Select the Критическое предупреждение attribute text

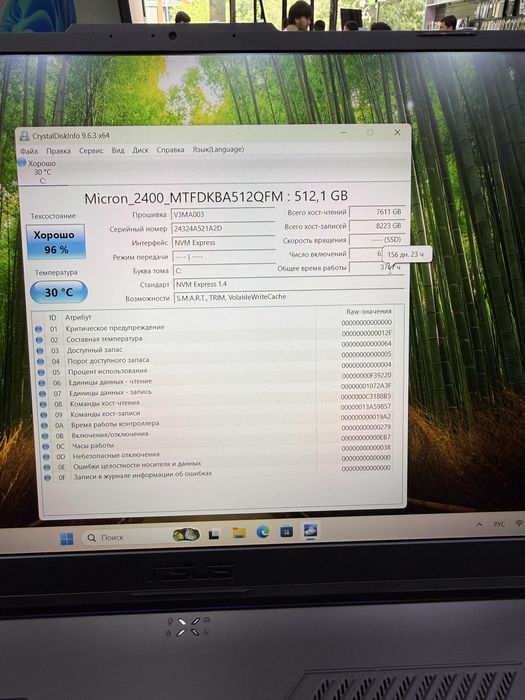pyautogui.click(x=115, y=328)
